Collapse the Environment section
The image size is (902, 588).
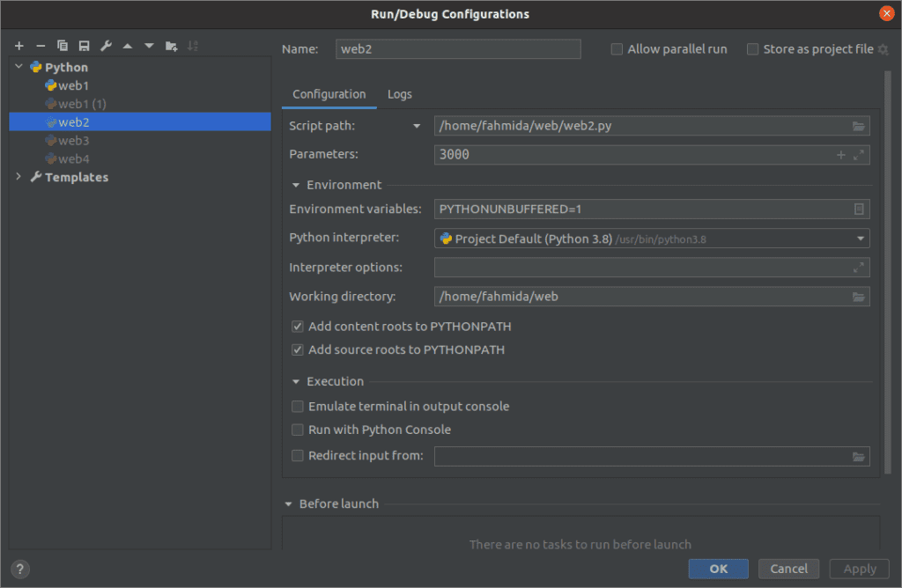click(x=296, y=185)
